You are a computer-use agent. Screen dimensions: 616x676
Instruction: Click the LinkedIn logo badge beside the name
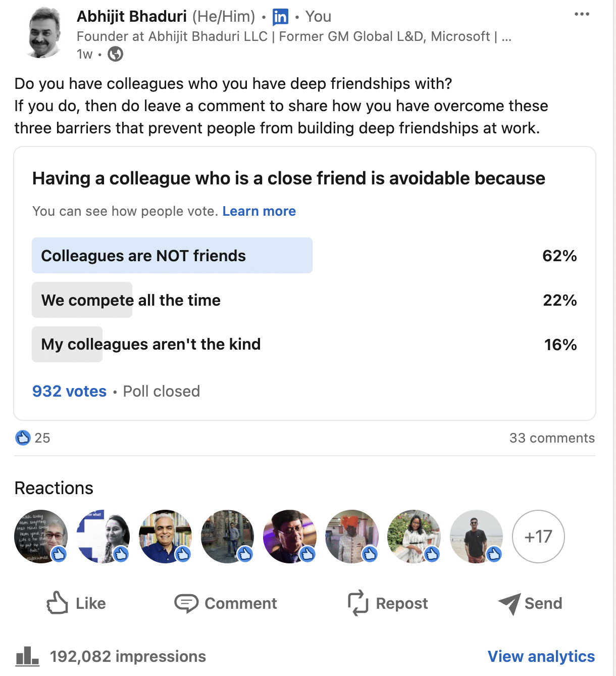point(280,17)
